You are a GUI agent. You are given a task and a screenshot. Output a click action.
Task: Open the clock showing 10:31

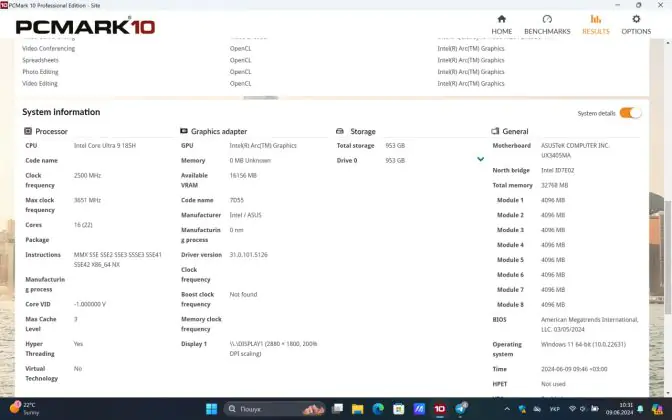619,408
